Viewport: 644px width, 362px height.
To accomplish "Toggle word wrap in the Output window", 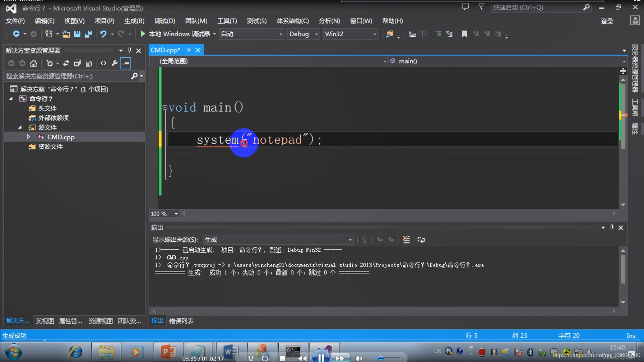I will pyautogui.click(x=421, y=240).
